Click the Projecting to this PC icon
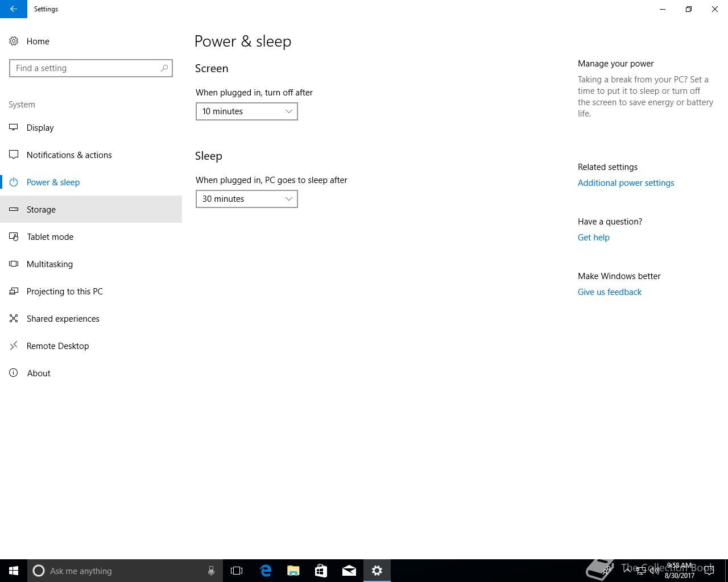 14,291
